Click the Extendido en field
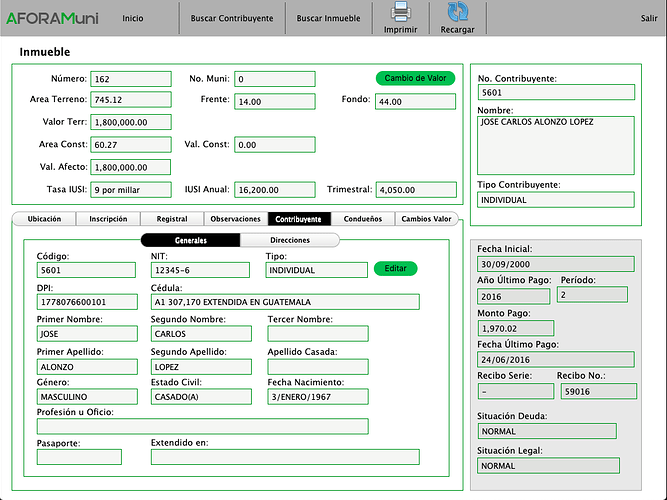Viewport: 667px width, 500px height. click(x=285, y=457)
